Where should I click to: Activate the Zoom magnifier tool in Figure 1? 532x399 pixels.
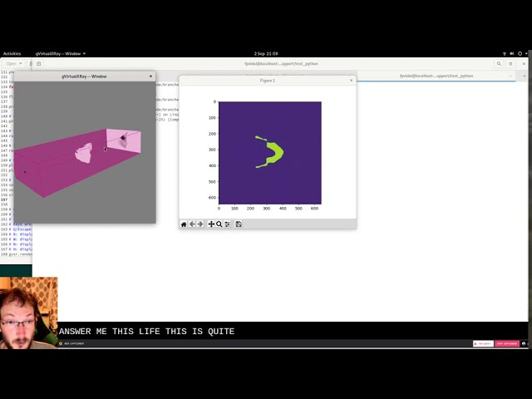coord(219,224)
